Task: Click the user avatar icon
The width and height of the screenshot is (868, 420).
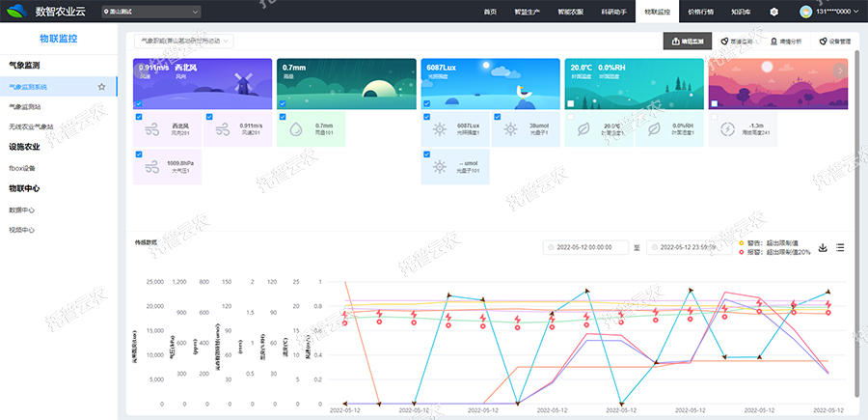Action: pos(806,12)
